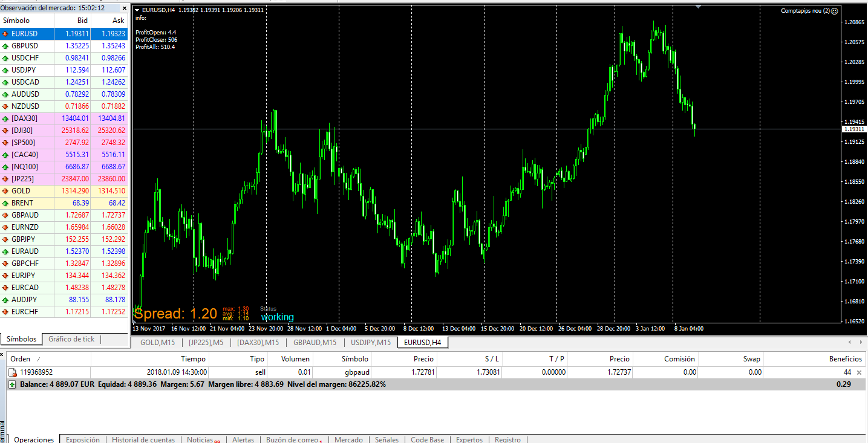Click the arrow icon beside GOLD

[x=5, y=191]
